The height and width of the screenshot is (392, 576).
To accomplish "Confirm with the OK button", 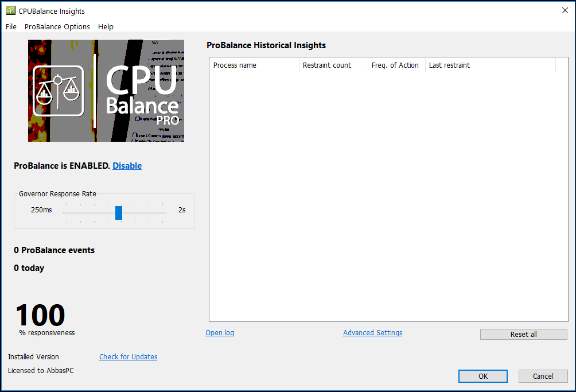I will coord(483,376).
